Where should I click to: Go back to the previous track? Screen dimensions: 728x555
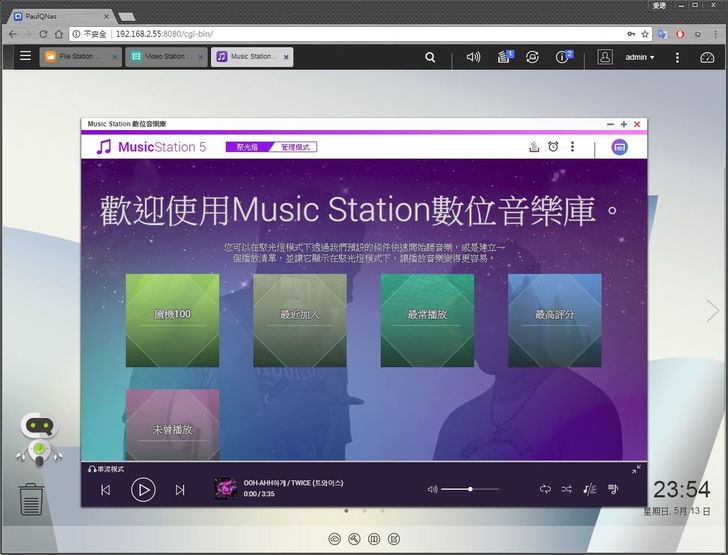(106, 490)
